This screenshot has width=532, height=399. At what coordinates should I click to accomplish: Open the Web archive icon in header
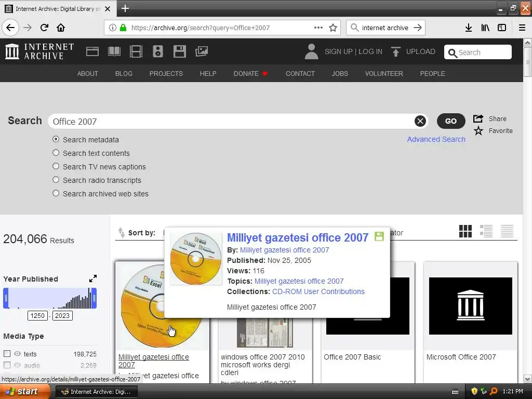click(92, 51)
